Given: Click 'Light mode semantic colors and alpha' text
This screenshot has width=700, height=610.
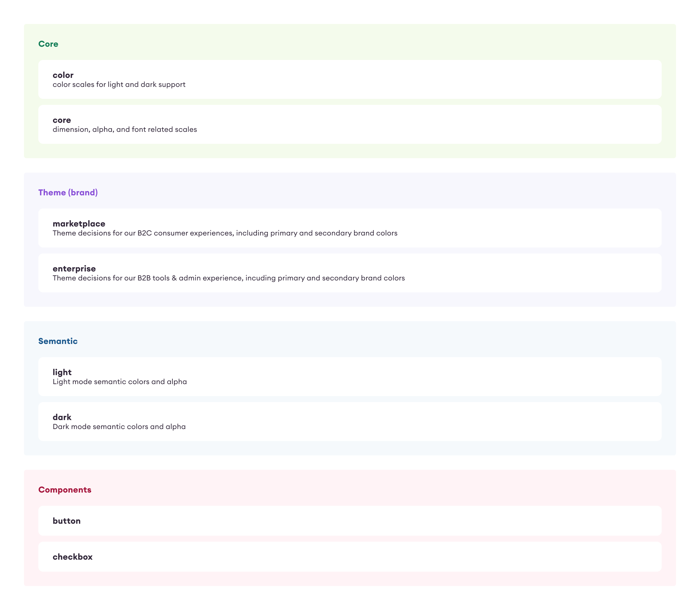Looking at the screenshot, I should [x=119, y=382].
